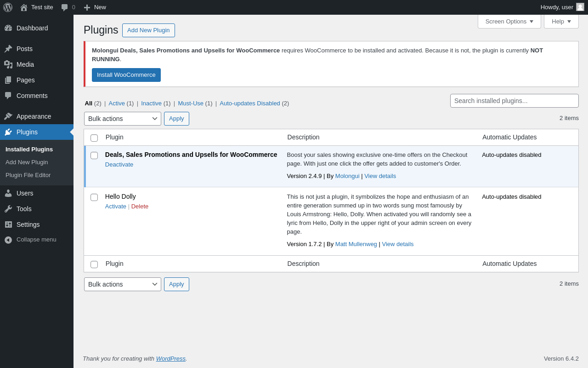Image resolution: width=588 pixels, height=368 pixels.
Task: Open the Users menu item
Action: coord(37,193)
